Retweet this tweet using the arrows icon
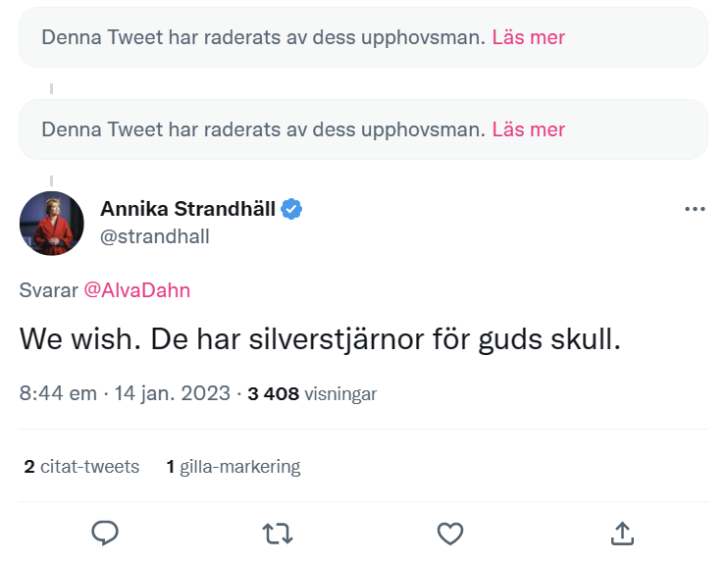Image resolution: width=728 pixels, height=562 pixels. (278, 533)
